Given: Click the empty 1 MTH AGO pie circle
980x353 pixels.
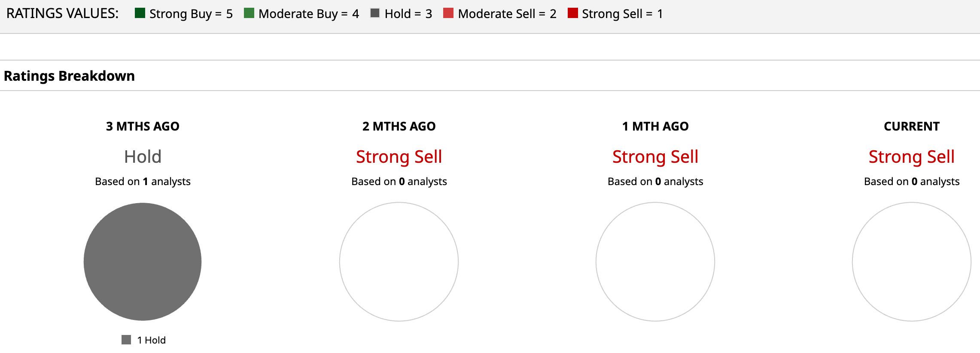Looking at the screenshot, I should click(655, 262).
